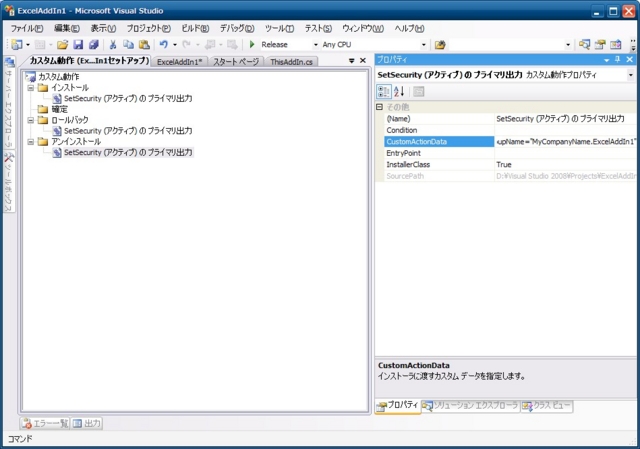Open the properties object selector dropdown
Image resolution: width=640 pixels, height=449 pixels.
click(631, 75)
